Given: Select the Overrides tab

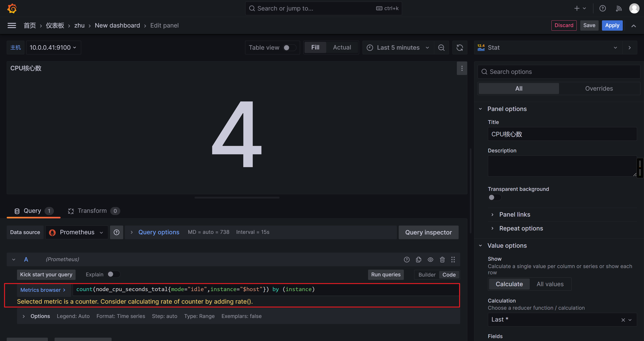Looking at the screenshot, I should [599, 89].
